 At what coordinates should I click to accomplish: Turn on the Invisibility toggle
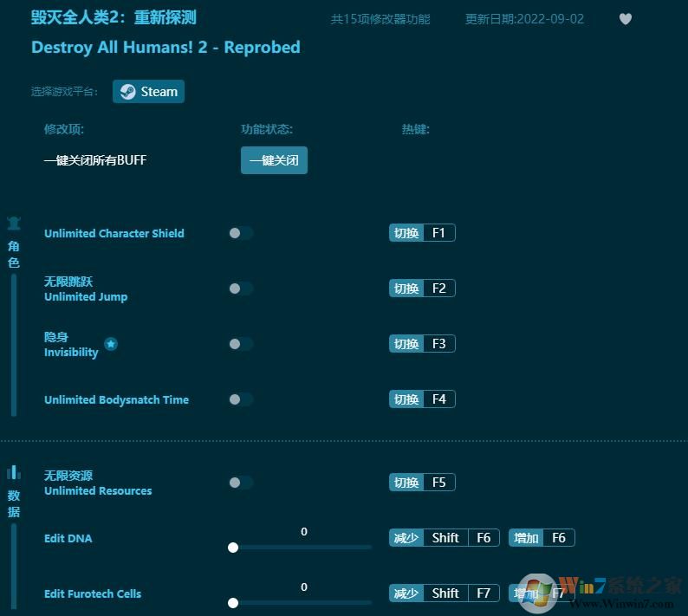[x=240, y=344]
